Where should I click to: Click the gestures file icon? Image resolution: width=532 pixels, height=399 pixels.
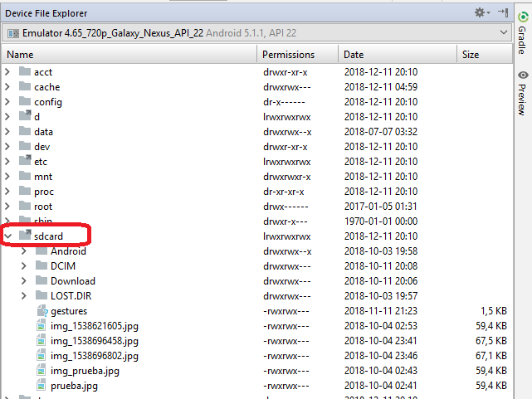coord(42,311)
